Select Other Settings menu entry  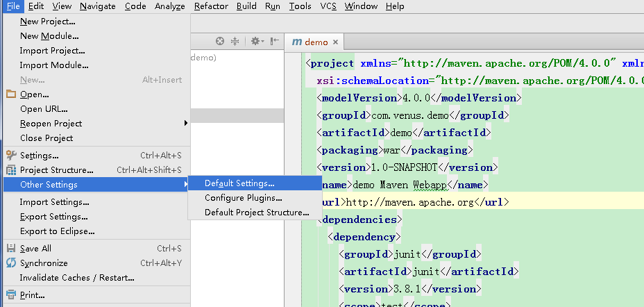tap(97, 185)
